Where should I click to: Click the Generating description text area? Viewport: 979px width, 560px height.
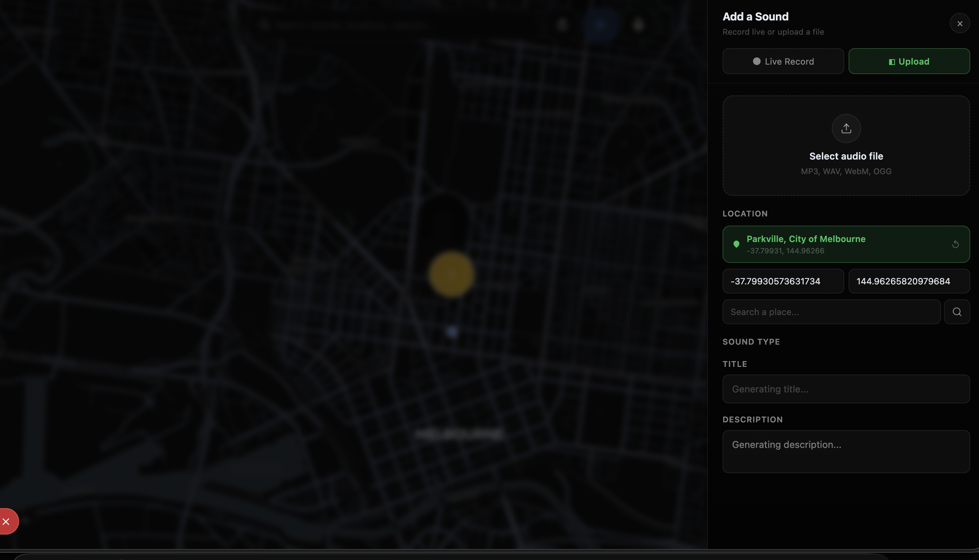tap(846, 451)
